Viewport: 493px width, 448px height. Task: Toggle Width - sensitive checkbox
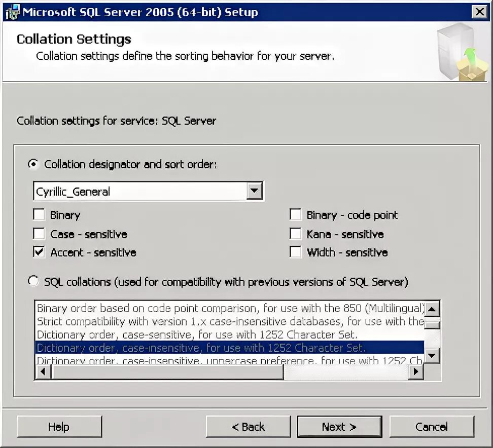pos(295,252)
